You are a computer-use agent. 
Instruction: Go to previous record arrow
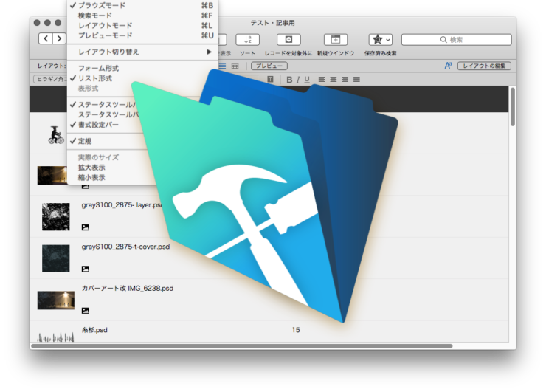[46, 38]
